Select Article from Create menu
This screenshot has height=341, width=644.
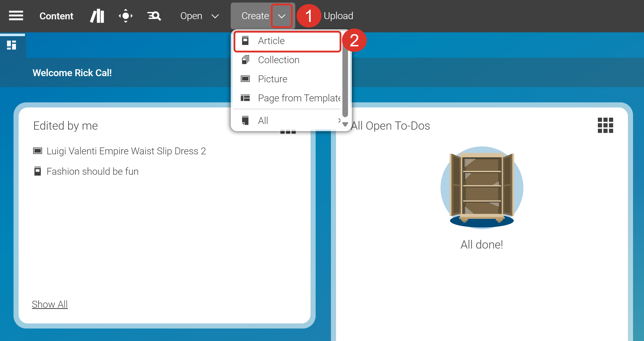pyautogui.click(x=271, y=41)
